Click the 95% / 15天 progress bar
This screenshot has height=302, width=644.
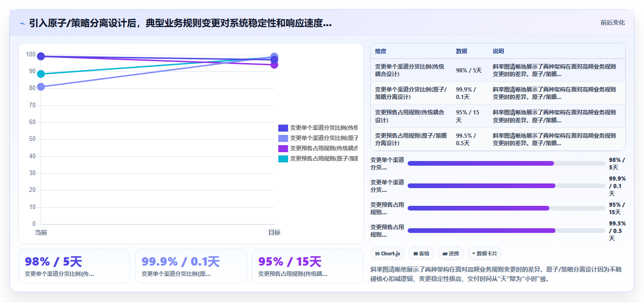(506, 208)
